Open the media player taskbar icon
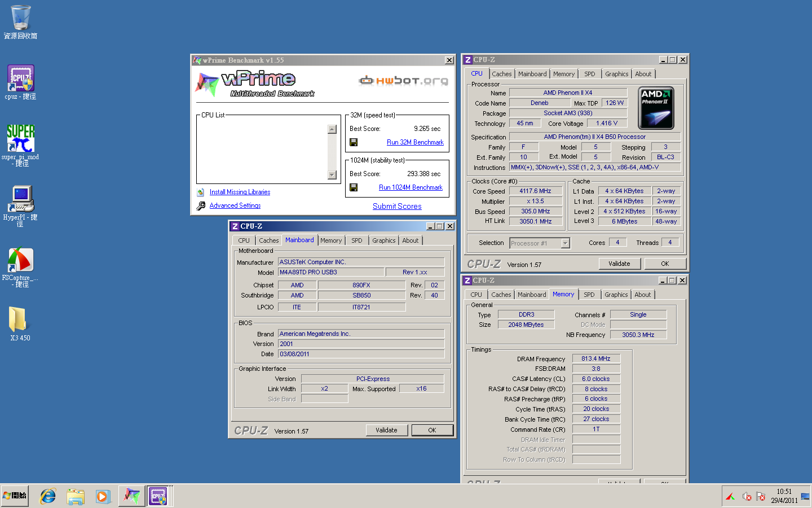The image size is (812, 508). click(102, 496)
